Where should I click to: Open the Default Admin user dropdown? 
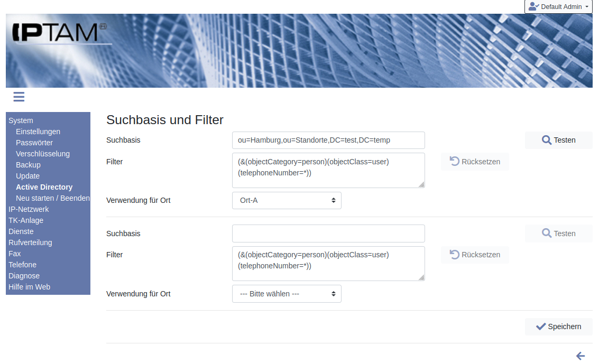[558, 7]
